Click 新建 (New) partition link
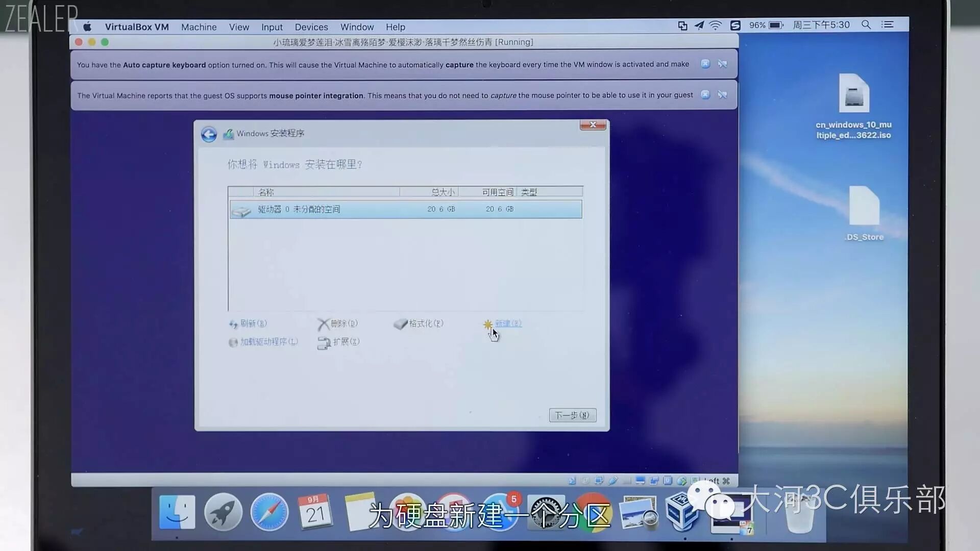 507,323
